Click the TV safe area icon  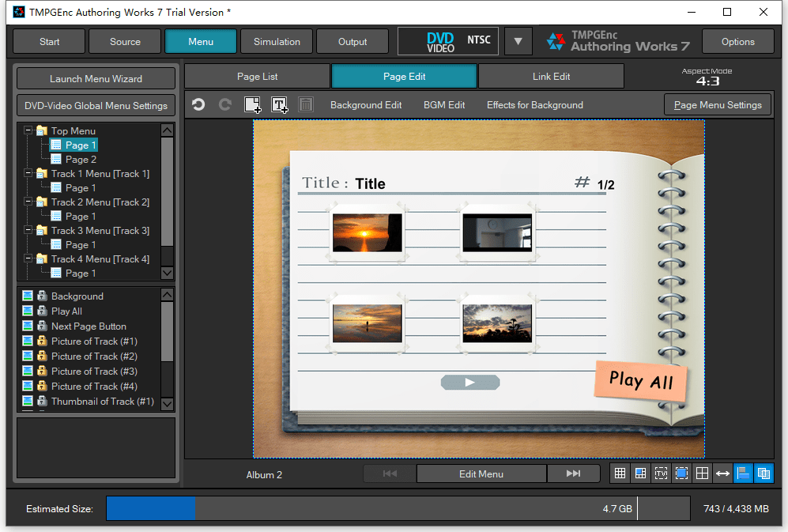[661, 474]
